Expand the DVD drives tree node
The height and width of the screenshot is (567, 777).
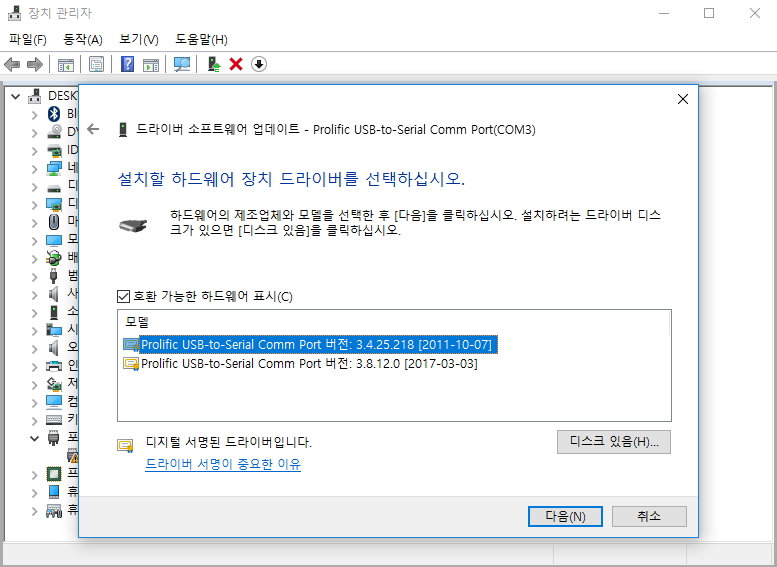click(x=34, y=132)
